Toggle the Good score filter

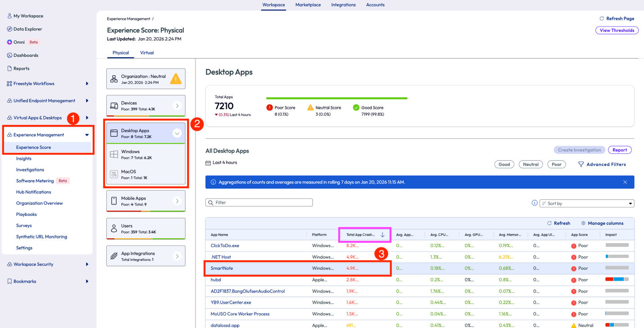(504, 165)
